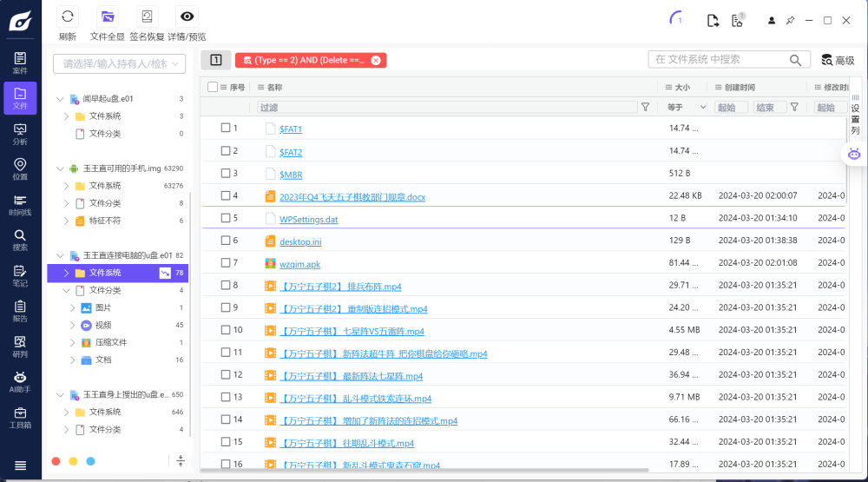Screen dimensions: 868x482
Task: Open the 工具箱 toolbox sidebar icon
Action: (x=20, y=418)
